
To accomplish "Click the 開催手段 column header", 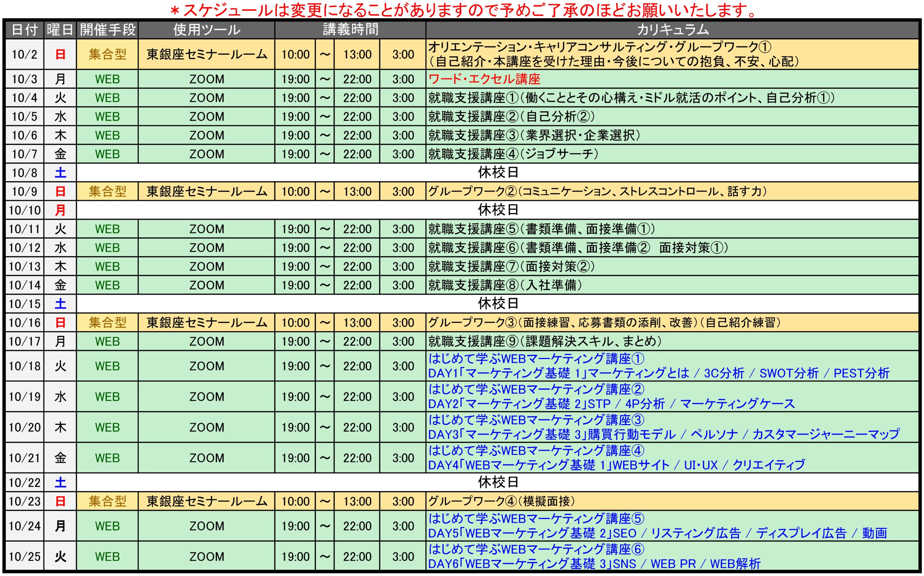I will 108,30.
